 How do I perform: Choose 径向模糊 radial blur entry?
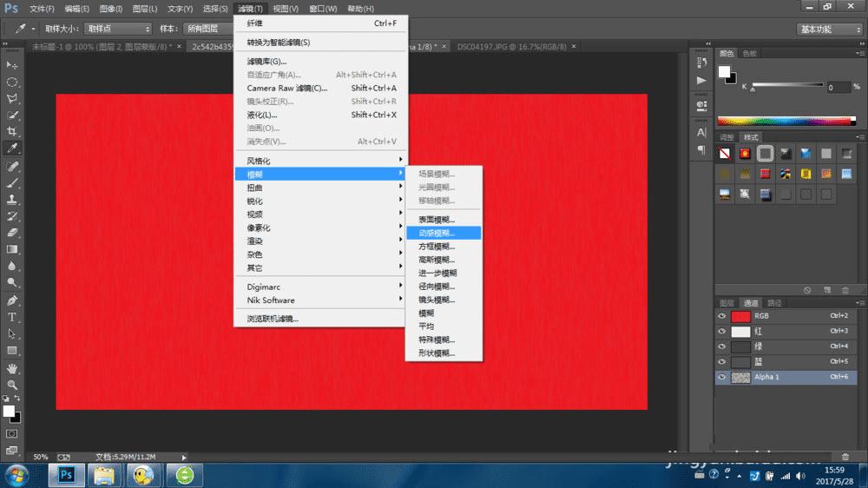tap(444, 287)
